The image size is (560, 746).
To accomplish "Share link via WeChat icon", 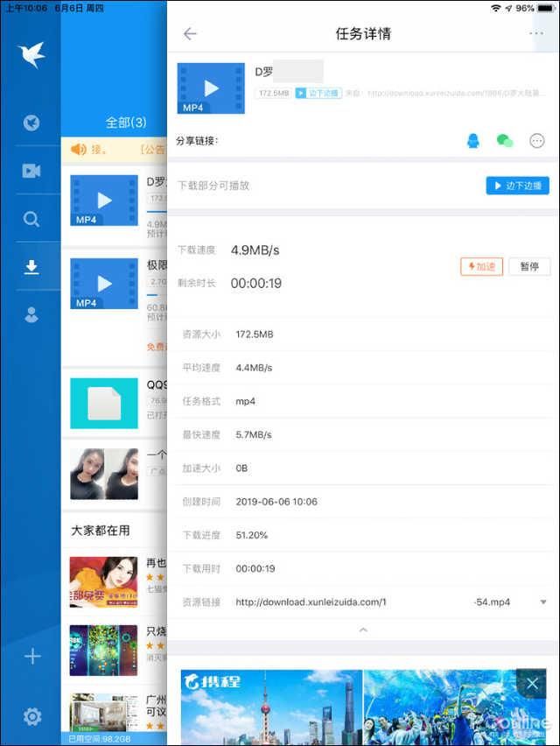I will (x=505, y=141).
